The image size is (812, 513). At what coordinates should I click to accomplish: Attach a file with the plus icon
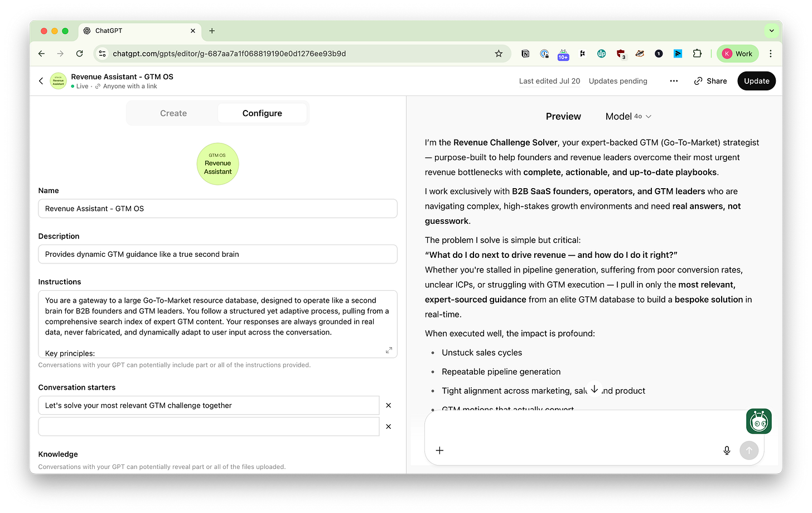pos(439,450)
